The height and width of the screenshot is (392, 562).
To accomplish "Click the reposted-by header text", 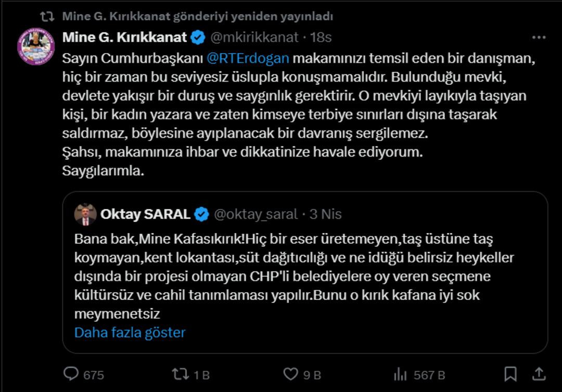I will [197, 16].
